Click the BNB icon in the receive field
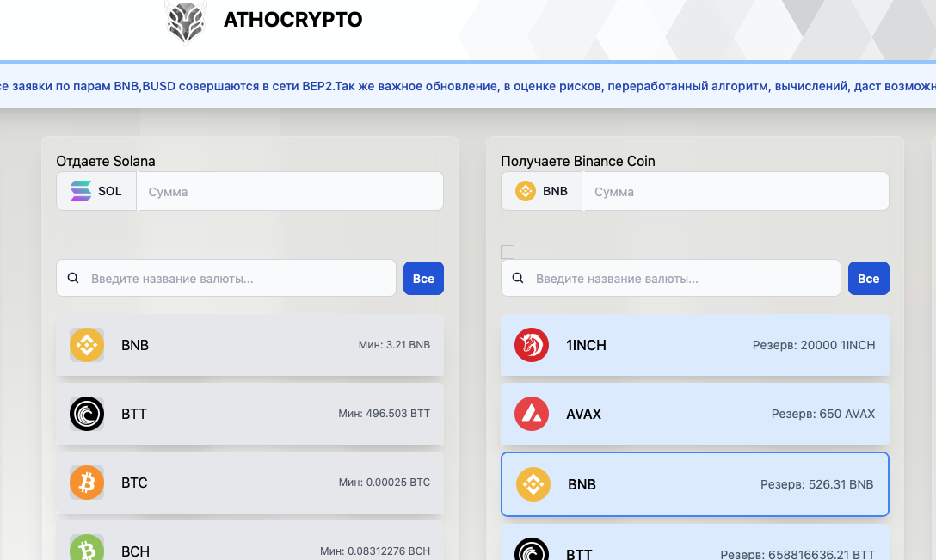Image resolution: width=936 pixels, height=560 pixels. pyautogui.click(x=526, y=191)
